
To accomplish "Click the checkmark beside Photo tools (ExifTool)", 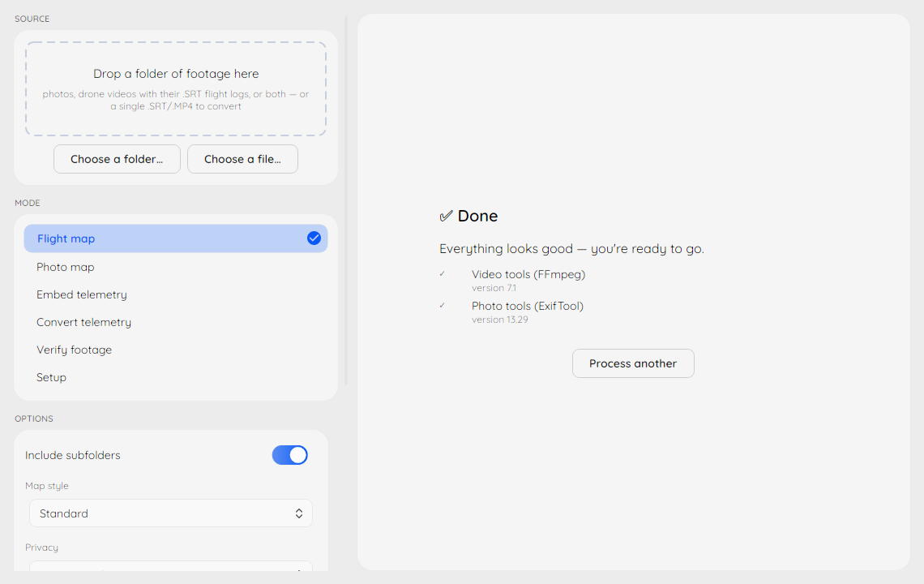I will 442,306.
